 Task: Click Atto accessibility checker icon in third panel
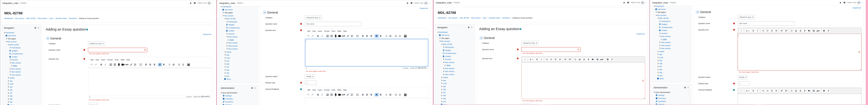click(x=608, y=59)
